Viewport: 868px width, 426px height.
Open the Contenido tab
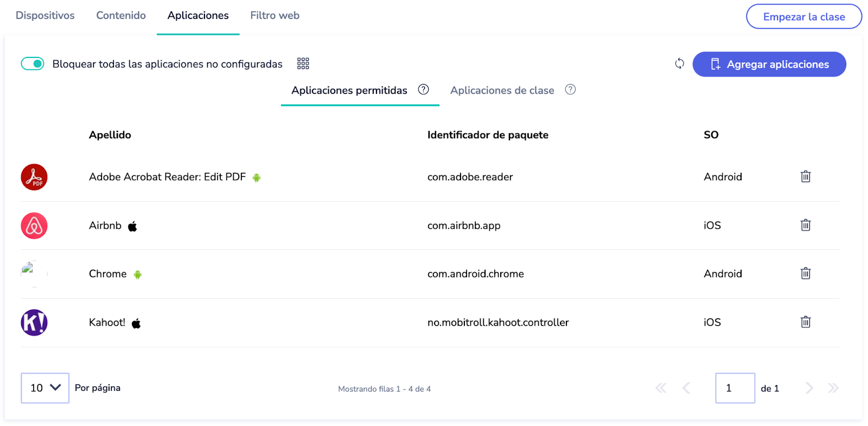coord(121,16)
